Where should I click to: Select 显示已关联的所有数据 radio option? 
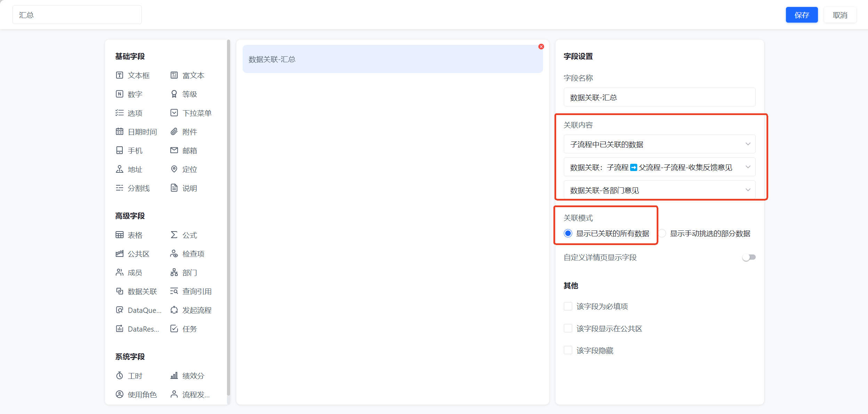pos(568,233)
